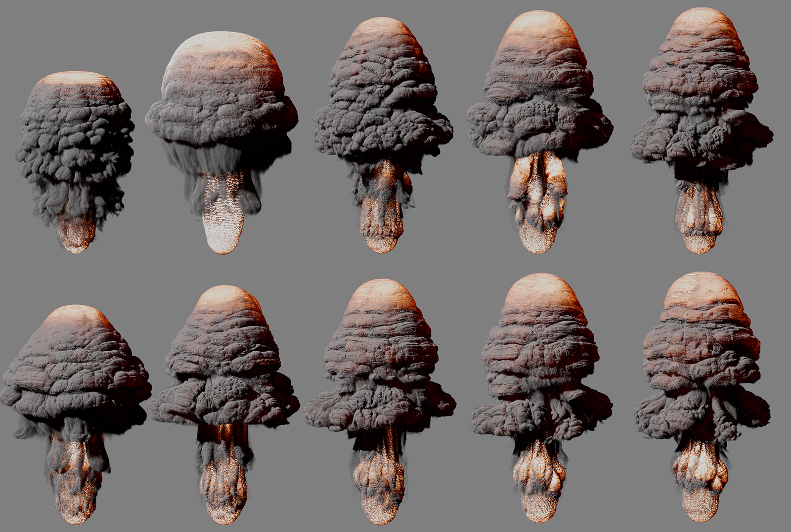Select the bottom-left plume's wide skirt cloud
The image size is (791, 532).
pyautogui.click(x=74, y=390)
